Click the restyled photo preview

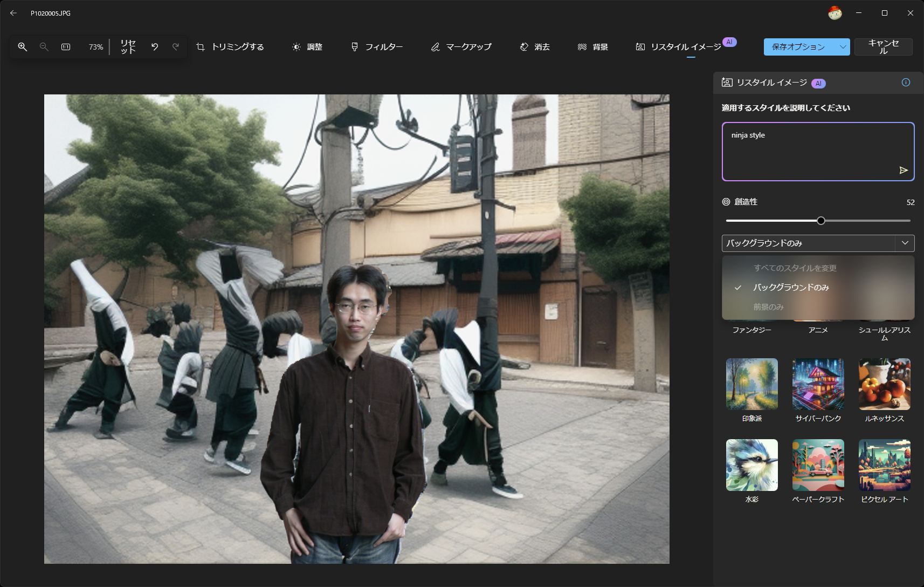tap(357, 329)
